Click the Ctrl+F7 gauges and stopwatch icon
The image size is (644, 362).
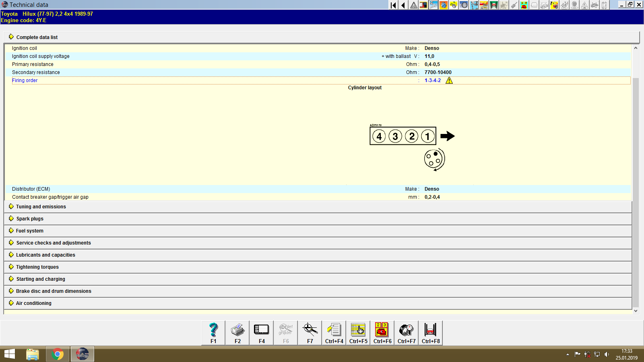click(406, 331)
